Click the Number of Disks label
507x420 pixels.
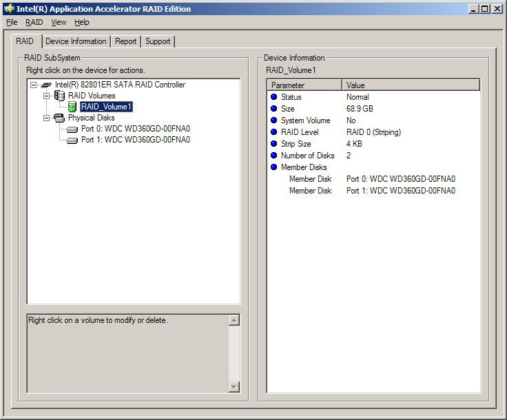307,156
